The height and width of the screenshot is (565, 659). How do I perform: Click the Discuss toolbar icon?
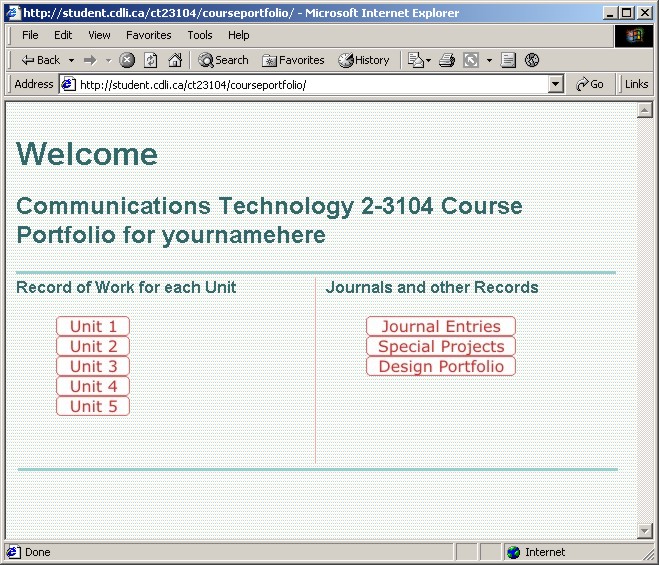coord(508,60)
